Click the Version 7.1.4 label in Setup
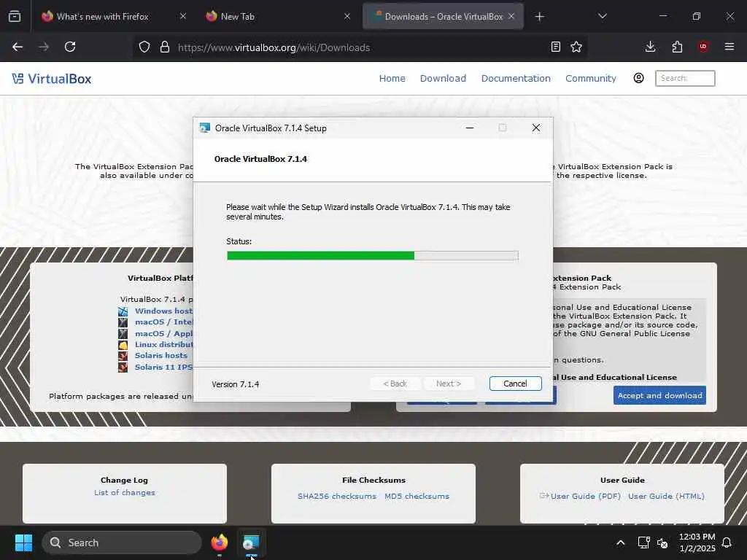This screenshot has height=560, width=747. point(236,384)
